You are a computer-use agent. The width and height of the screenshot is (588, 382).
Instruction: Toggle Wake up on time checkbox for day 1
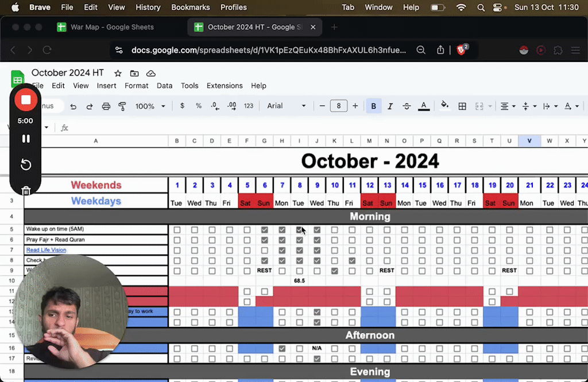pos(177,229)
